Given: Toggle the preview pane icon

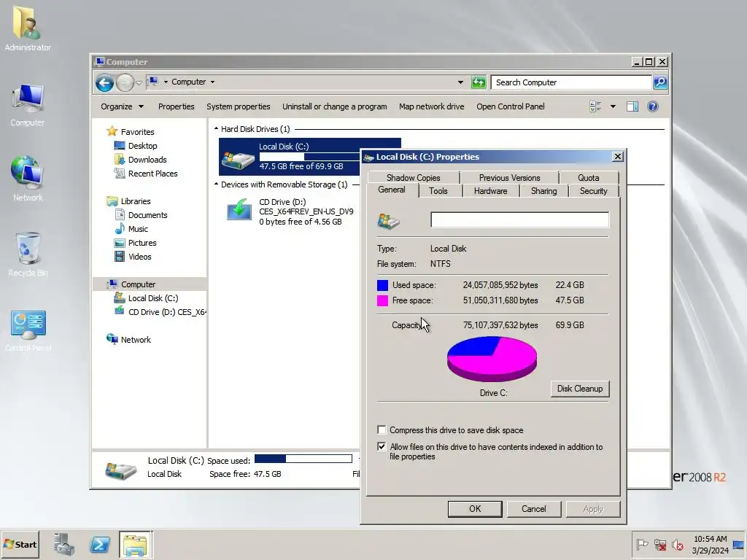Looking at the screenshot, I should pyautogui.click(x=632, y=106).
